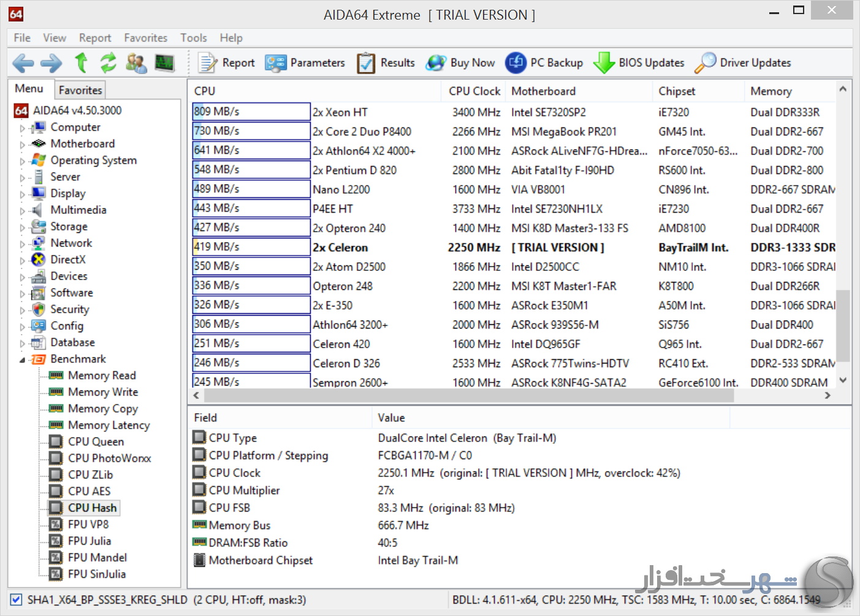Sort by the Memory column header
The height and width of the screenshot is (616, 860).
[791, 91]
